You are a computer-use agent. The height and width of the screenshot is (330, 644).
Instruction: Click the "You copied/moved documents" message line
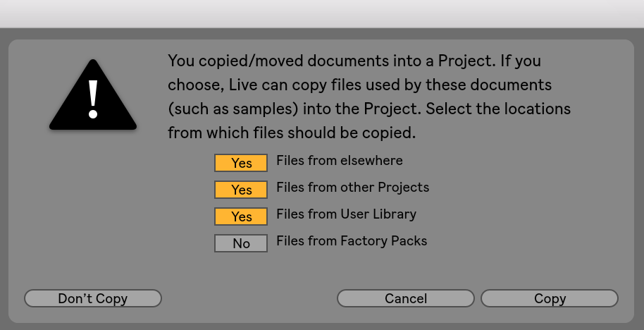(354, 61)
